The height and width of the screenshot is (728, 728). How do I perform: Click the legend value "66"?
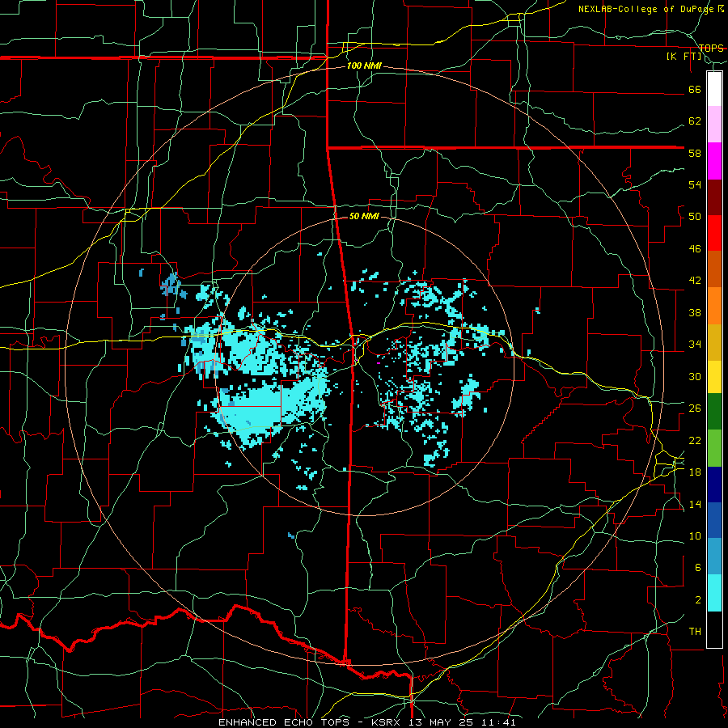coord(695,89)
